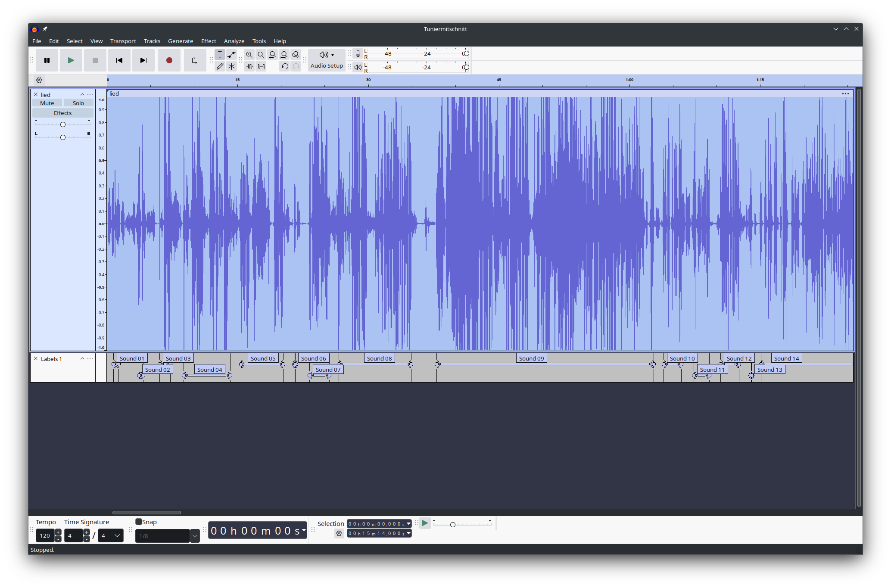Screen dimensions: 891x588
Task: Select the Envelope tool
Action: click(232, 55)
